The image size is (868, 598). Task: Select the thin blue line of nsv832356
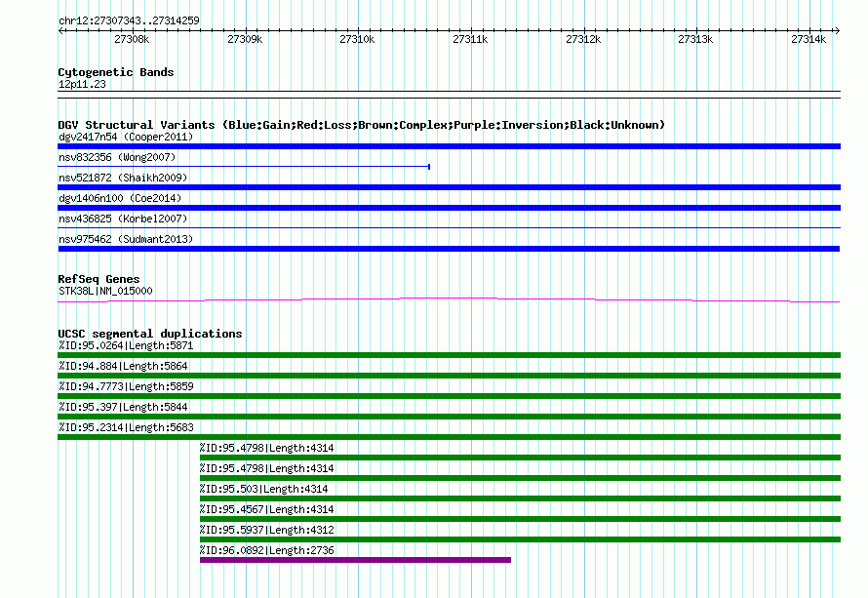coord(244,166)
